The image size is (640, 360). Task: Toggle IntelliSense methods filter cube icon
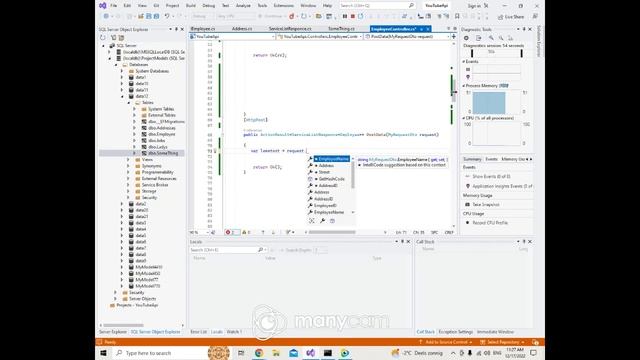tap(332, 221)
